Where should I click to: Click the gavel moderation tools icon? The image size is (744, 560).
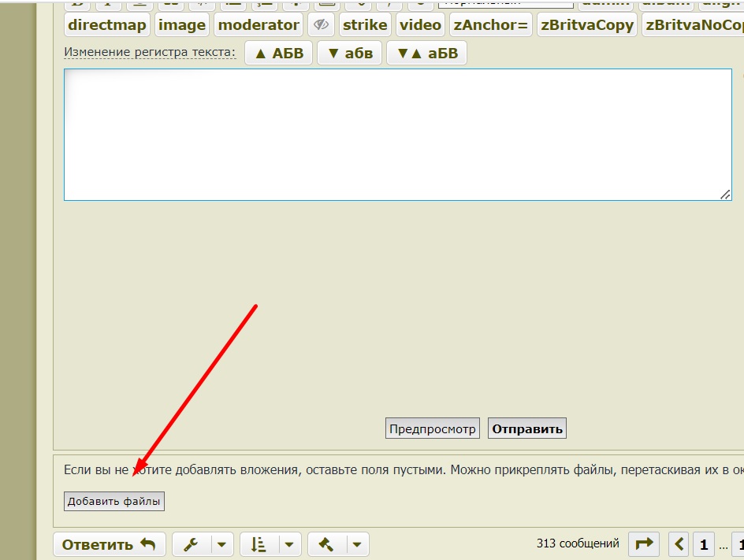pos(326,544)
